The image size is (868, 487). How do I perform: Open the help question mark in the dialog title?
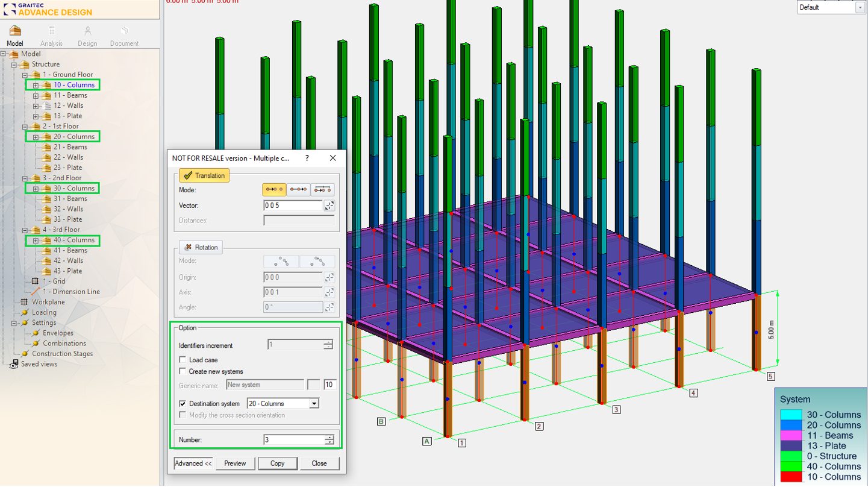point(307,158)
